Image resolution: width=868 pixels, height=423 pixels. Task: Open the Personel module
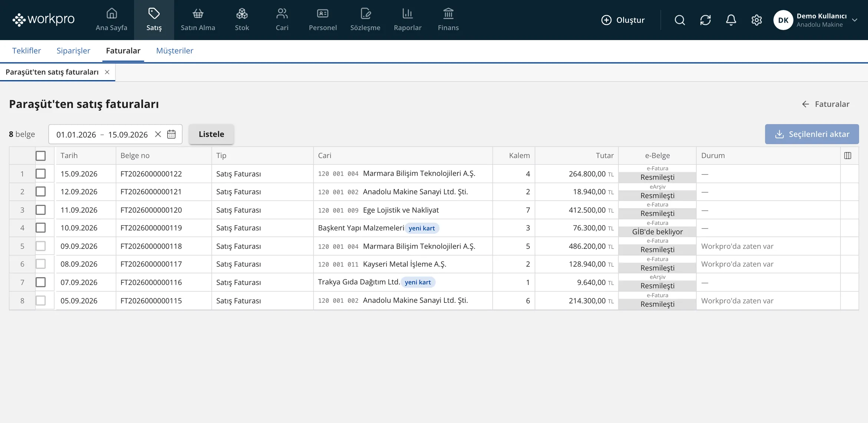point(323,20)
